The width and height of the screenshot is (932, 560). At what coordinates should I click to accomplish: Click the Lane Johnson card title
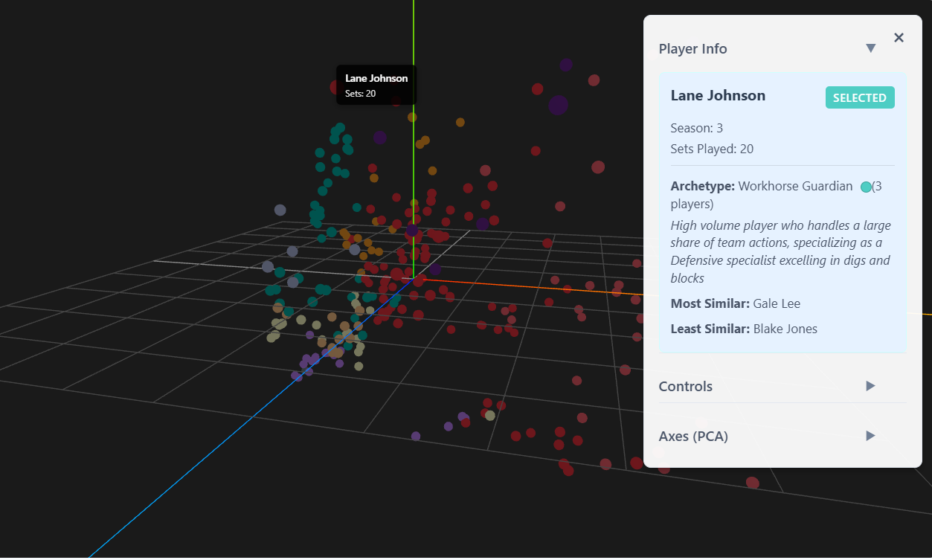717,95
